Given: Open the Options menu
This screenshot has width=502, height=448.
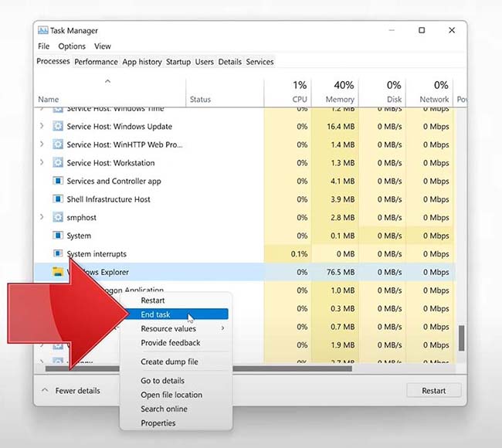Looking at the screenshot, I should pyautogui.click(x=72, y=46).
